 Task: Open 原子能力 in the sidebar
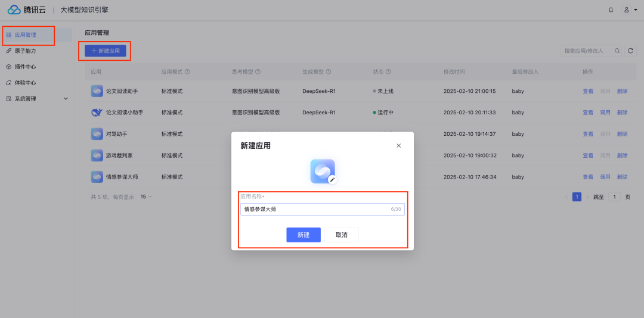point(25,51)
